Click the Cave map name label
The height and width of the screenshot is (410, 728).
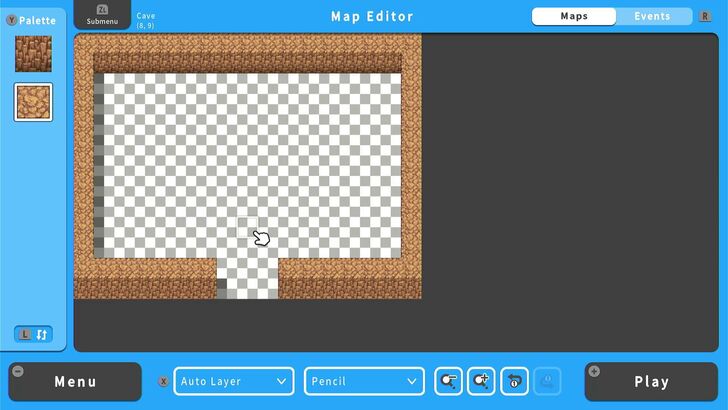[x=146, y=16]
